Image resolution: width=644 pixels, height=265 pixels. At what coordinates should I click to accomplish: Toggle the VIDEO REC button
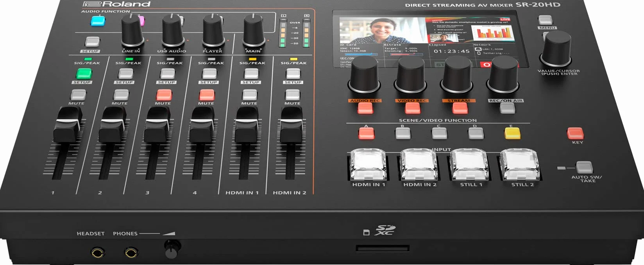coord(412,108)
